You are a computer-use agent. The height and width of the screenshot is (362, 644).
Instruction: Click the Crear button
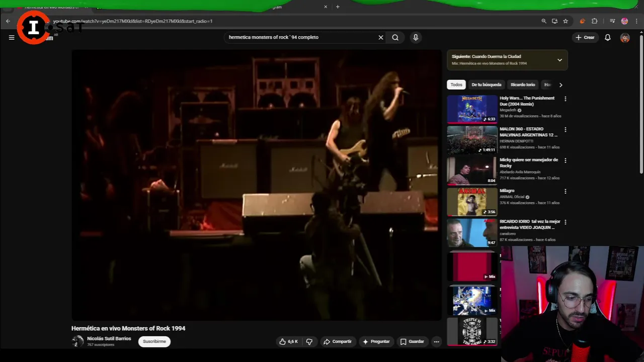[585, 37]
